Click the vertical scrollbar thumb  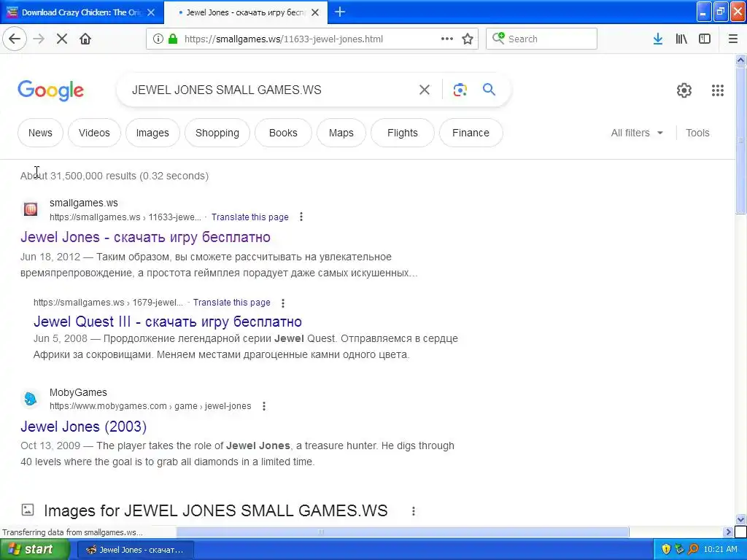(741, 140)
